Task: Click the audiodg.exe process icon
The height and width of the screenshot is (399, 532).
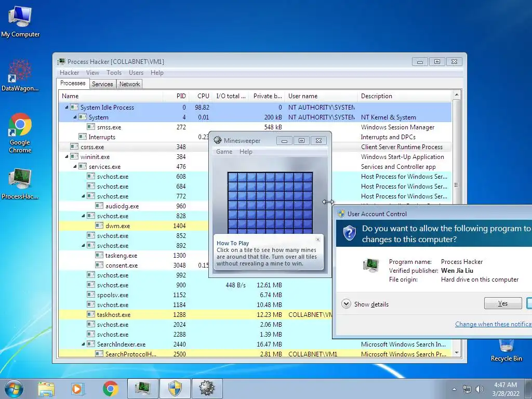Action: pos(99,206)
